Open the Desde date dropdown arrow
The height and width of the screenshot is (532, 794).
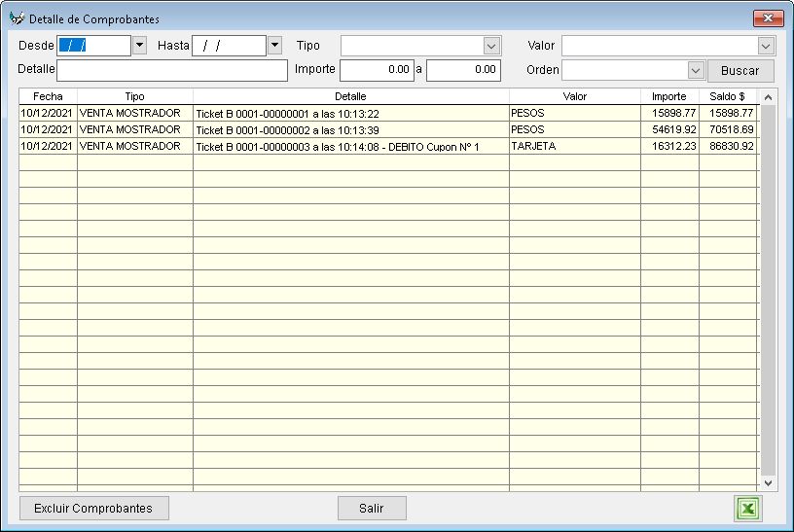(x=138, y=45)
